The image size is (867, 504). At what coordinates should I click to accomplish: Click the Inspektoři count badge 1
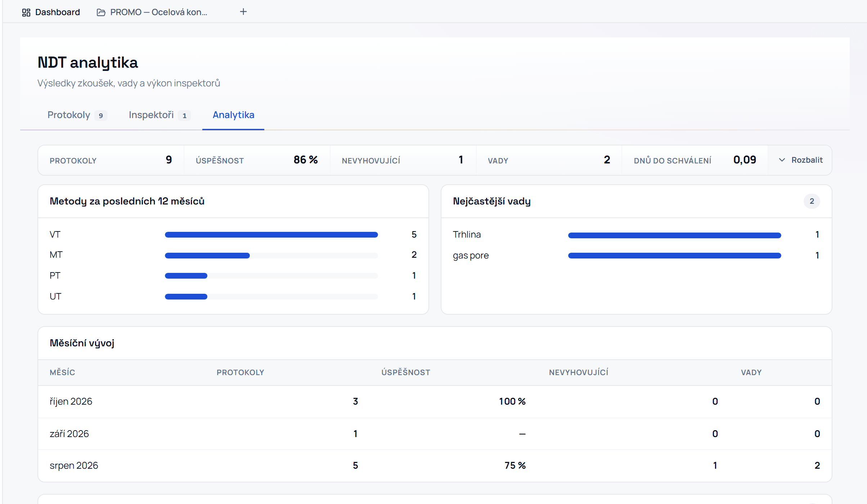click(x=184, y=116)
